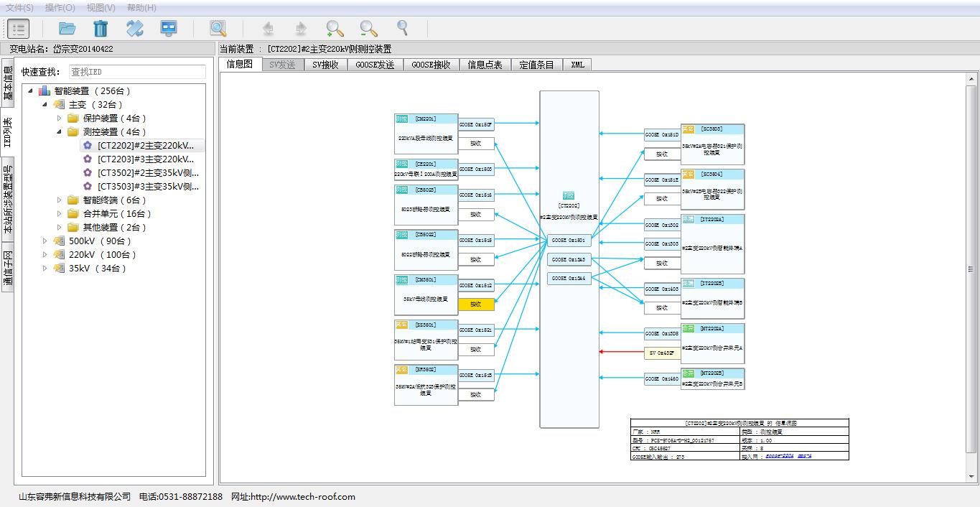The height and width of the screenshot is (507, 980).
Task: Open the 操作(O) menu
Action: click(x=60, y=7)
